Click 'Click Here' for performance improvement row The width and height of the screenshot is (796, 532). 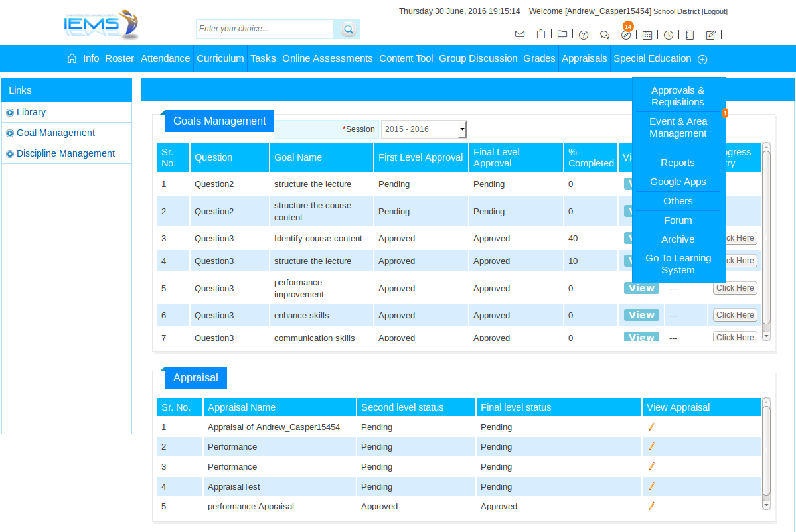click(734, 288)
